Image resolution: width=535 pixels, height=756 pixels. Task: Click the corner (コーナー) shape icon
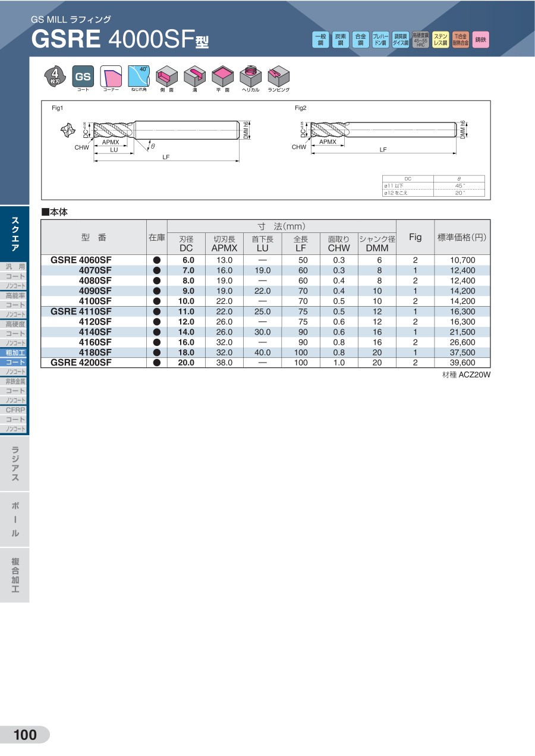pos(111,76)
